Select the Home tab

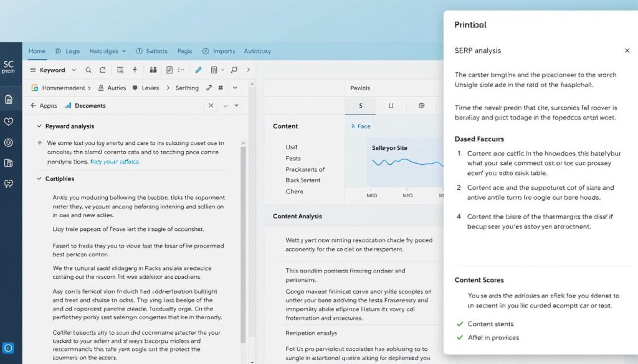coord(37,51)
